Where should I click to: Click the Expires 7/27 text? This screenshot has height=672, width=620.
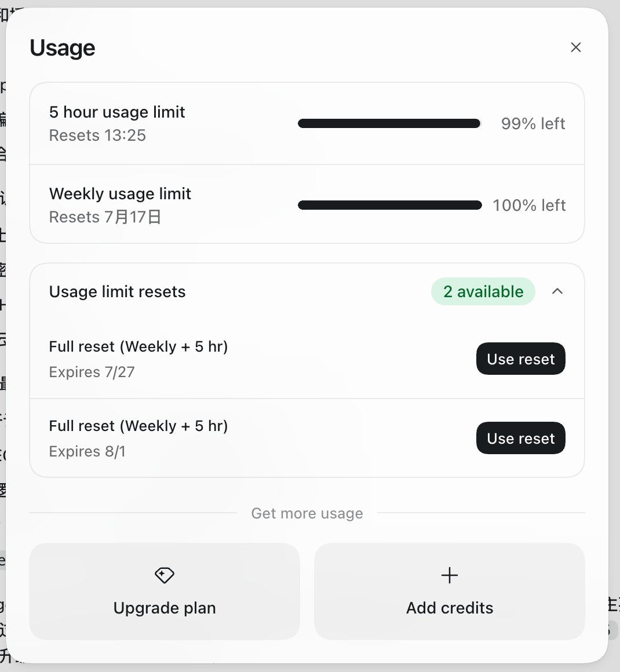92,372
